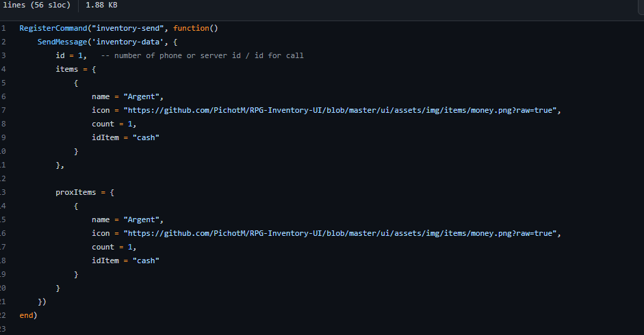Image resolution: width=644 pixels, height=335 pixels.
Task: Click the "lines (56 sloc)" file info text
Action: [x=36, y=5]
